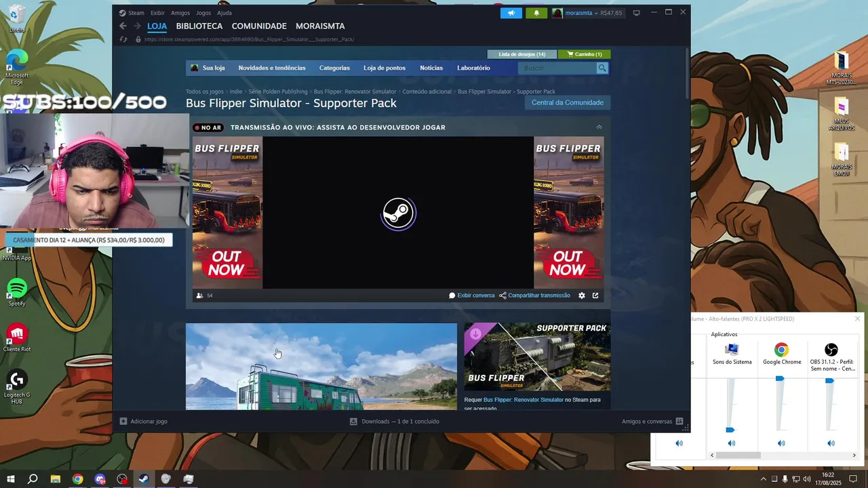This screenshot has height=488, width=868.
Task: Open Logitech G HUB desktop shortcut
Action: pyautogui.click(x=17, y=387)
